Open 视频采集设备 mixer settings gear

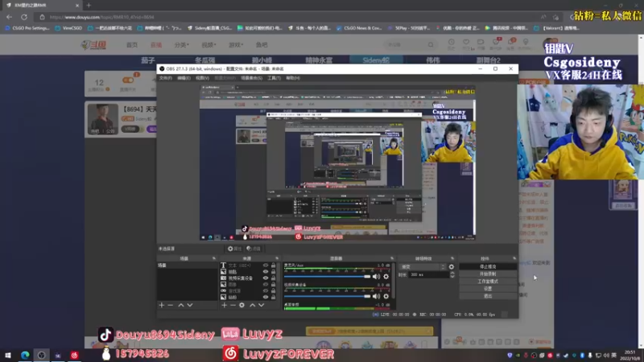point(386,296)
